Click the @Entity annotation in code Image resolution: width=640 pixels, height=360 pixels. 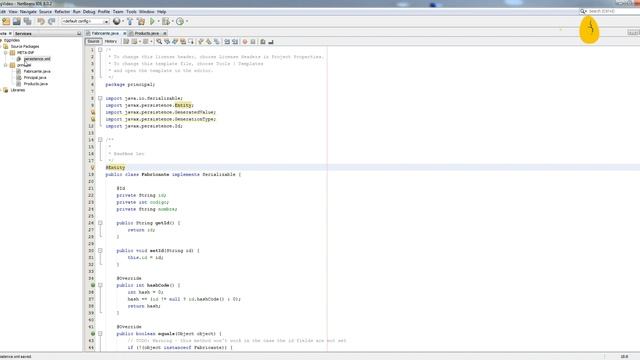pyautogui.click(x=116, y=167)
